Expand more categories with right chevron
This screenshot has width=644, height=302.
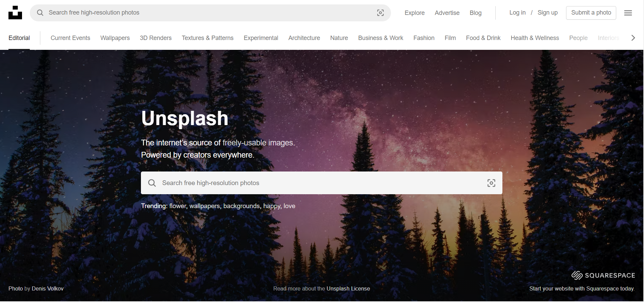click(633, 38)
